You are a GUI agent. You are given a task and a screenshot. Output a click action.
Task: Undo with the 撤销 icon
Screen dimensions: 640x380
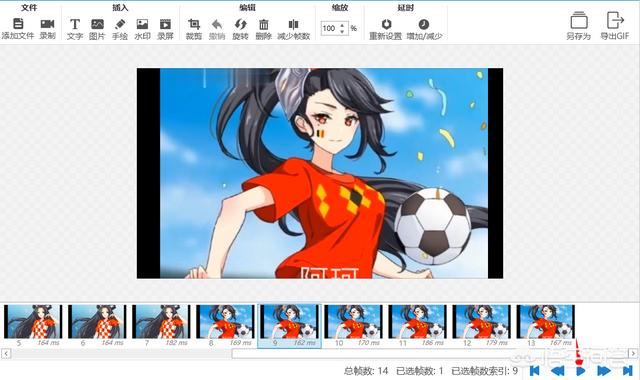point(217,24)
